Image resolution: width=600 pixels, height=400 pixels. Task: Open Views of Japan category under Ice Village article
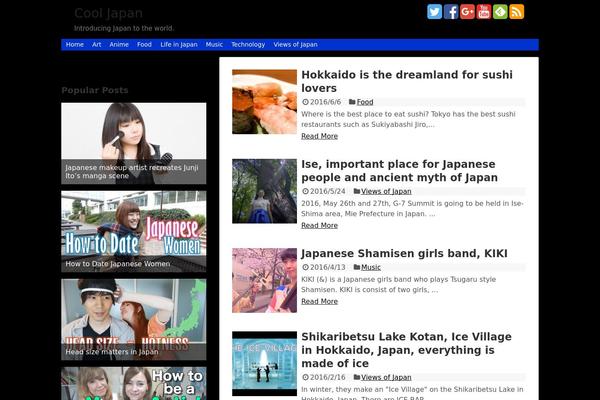(386, 377)
